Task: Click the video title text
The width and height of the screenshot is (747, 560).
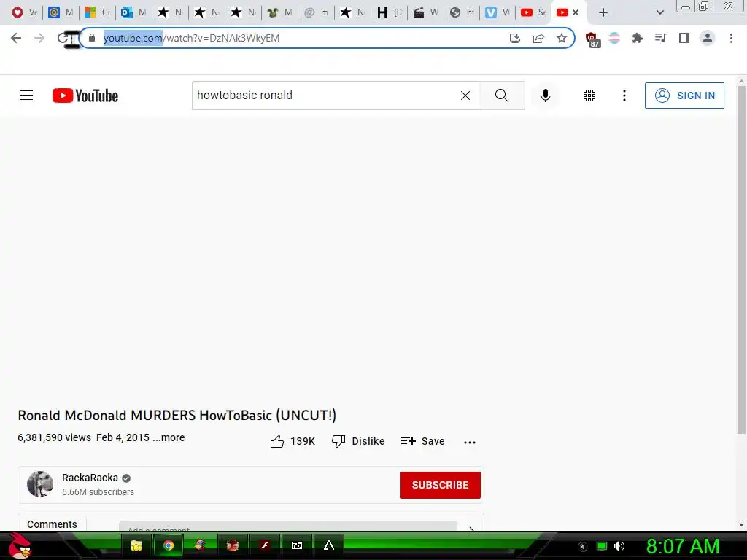Action: pos(177,415)
